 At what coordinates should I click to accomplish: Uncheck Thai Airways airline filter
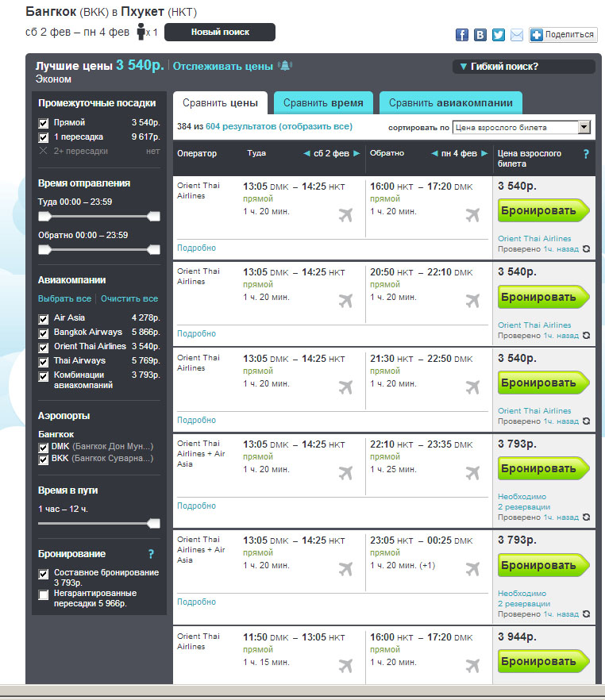point(44,362)
